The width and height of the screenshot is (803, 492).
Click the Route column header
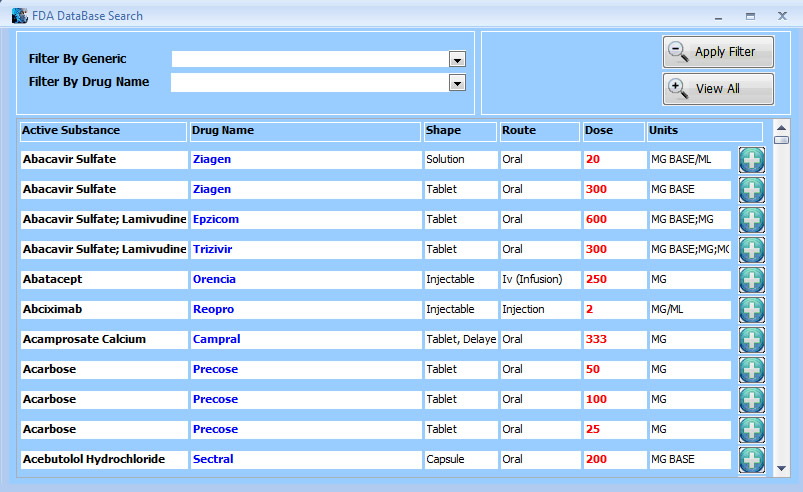[x=540, y=131]
